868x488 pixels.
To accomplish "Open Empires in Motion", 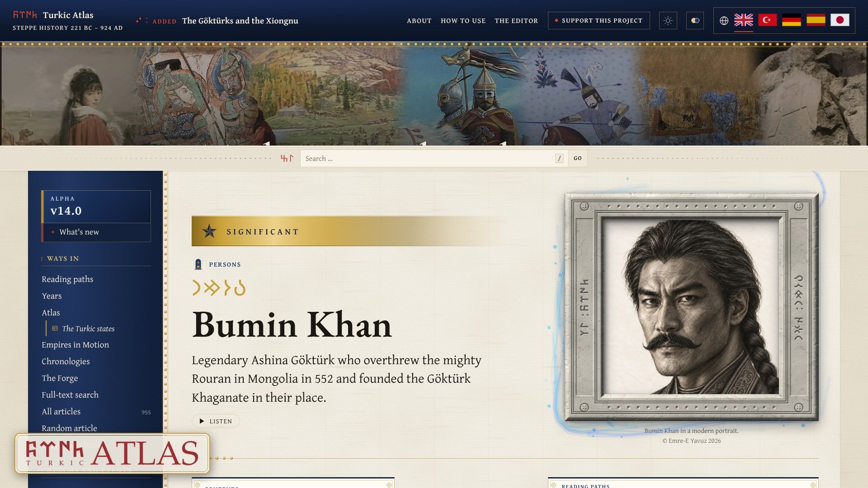I will click(x=75, y=345).
